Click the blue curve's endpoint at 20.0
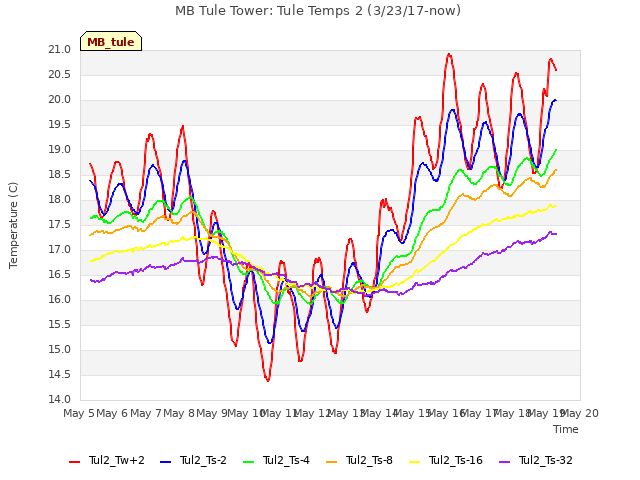This screenshot has height=480, width=640. point(555,100)
